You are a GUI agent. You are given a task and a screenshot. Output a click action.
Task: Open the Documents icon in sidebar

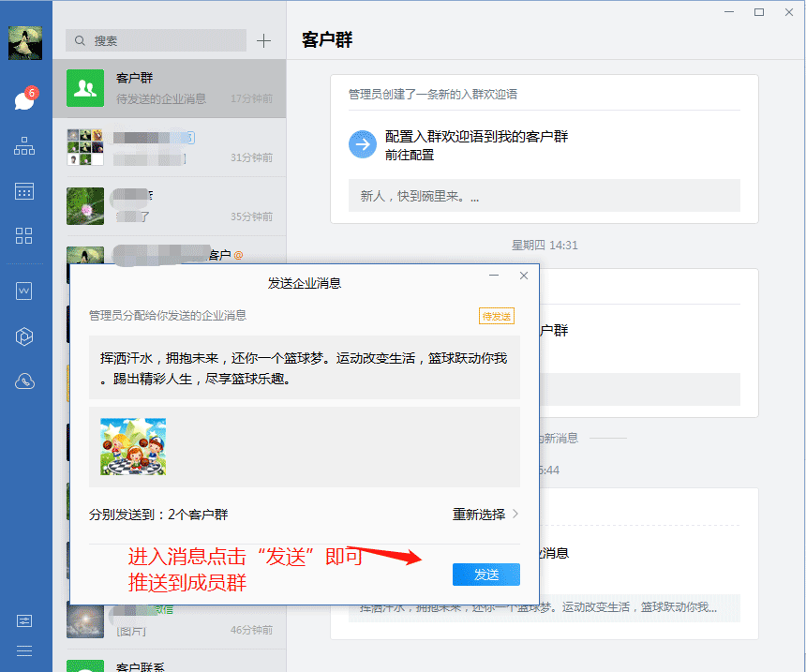pos(24,291)
